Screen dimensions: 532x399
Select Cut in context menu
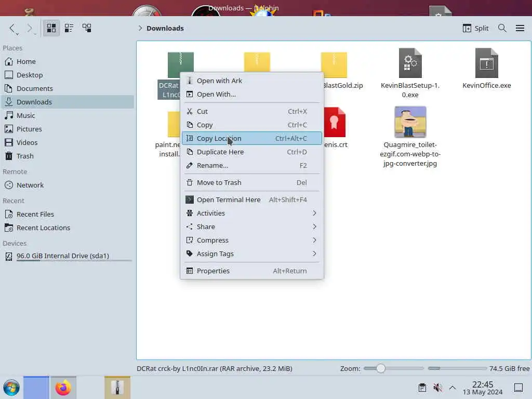coord(252,111)
